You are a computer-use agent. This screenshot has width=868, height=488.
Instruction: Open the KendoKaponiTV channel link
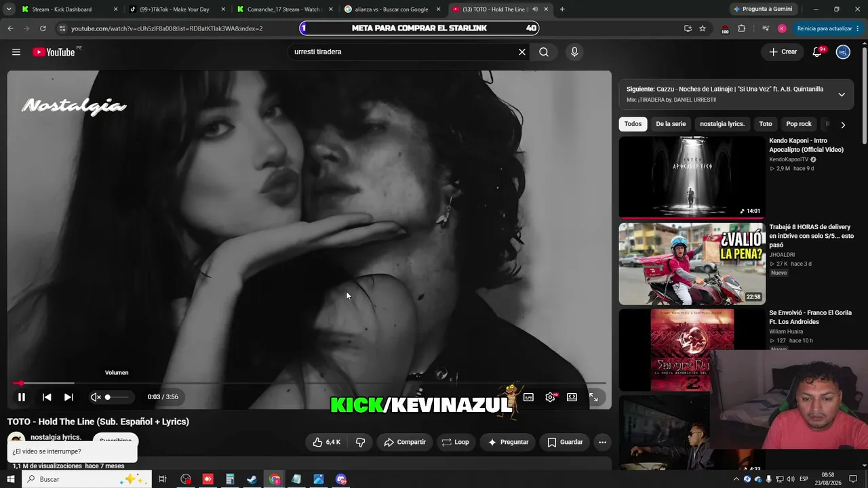[x=789, y=160]
